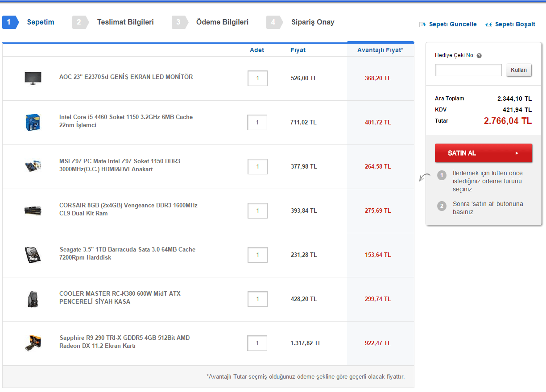Open CORSAIR 8GB Vengeance product name
546x392 pixels.
(128, 210)
